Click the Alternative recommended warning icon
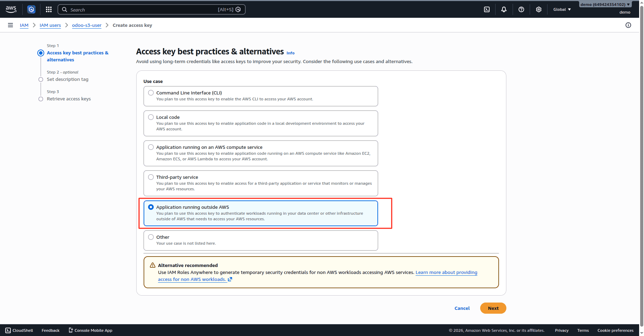This screenshot has width=644, height=336. 153,265
